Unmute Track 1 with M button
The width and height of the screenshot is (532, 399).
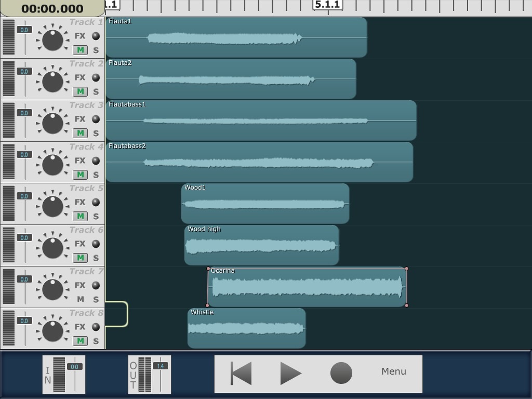pos(81,50)
